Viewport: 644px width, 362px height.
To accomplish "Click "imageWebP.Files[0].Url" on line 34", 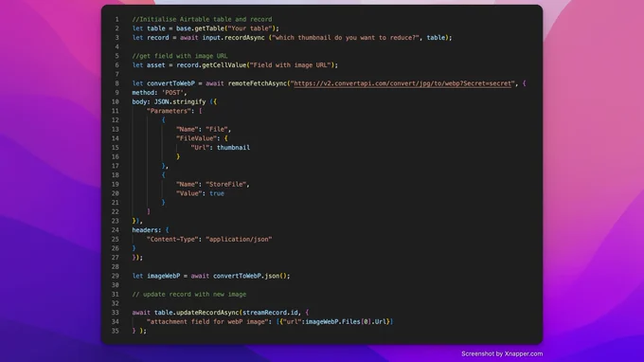I will tap(346, 322).
